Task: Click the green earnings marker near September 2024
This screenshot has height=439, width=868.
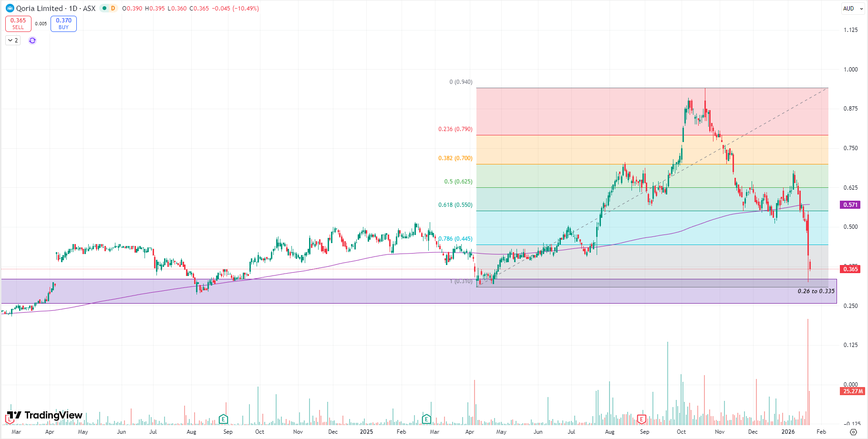Action: (223, 419)
